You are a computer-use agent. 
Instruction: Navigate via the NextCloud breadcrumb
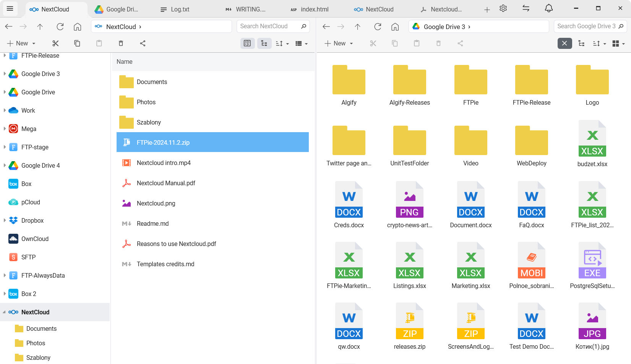click(121, 26)
